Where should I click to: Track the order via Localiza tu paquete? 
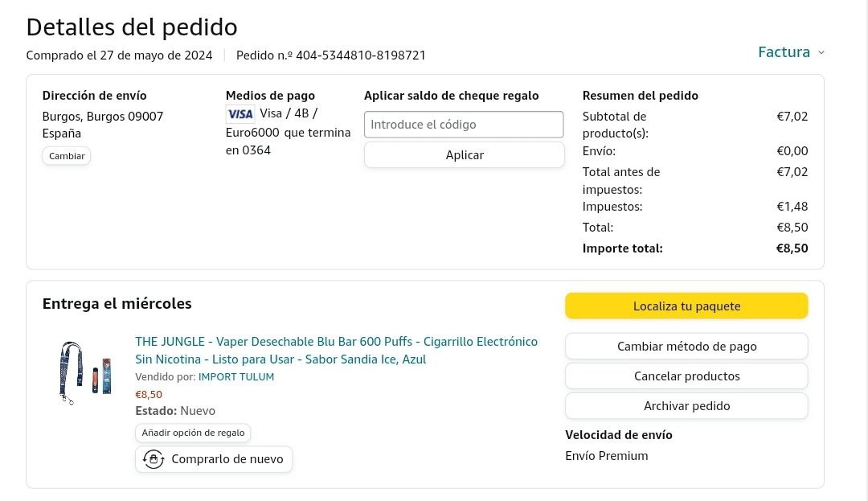click(686, 306)
